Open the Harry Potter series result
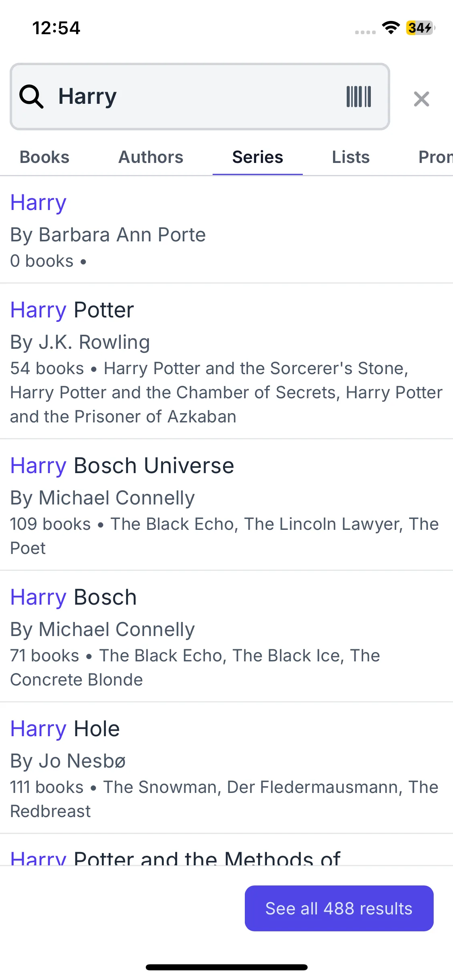 [x=72, y=310]
